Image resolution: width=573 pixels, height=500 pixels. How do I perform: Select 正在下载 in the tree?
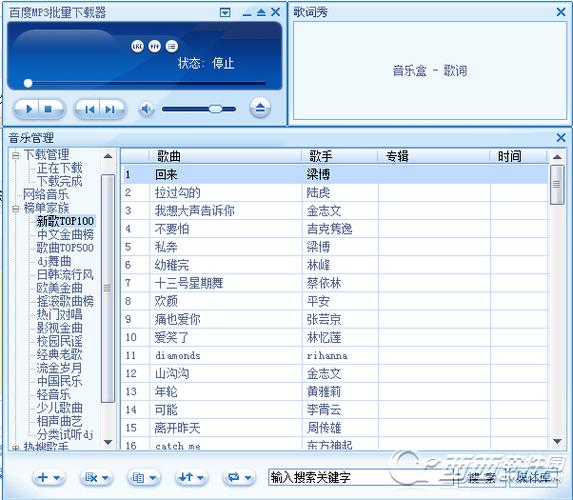coord(59,168)
